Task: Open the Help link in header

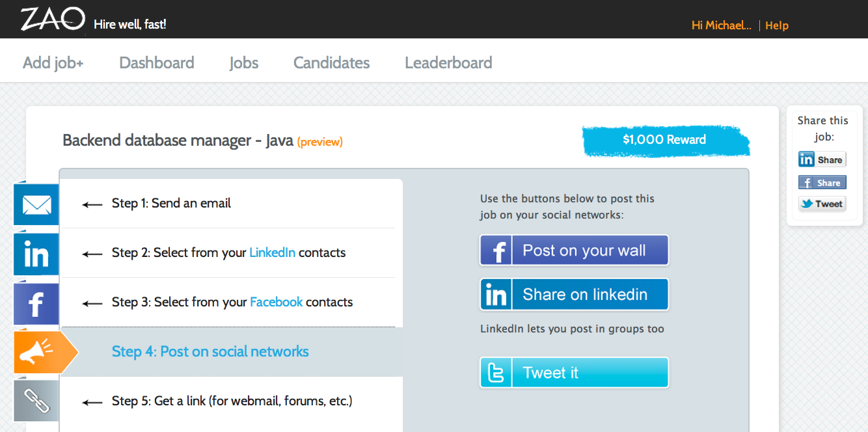Action: pos(777,25)
